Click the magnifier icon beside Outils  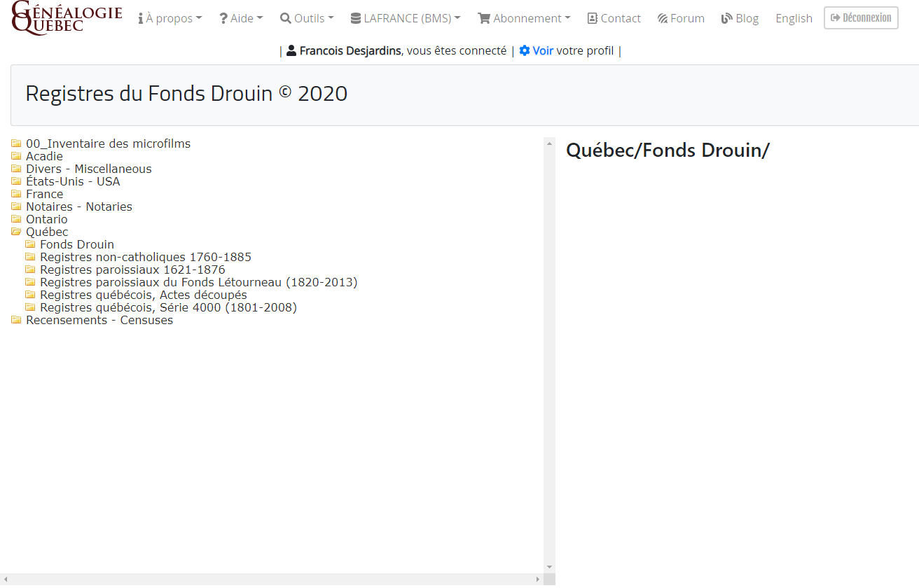[x=285, y=18]
